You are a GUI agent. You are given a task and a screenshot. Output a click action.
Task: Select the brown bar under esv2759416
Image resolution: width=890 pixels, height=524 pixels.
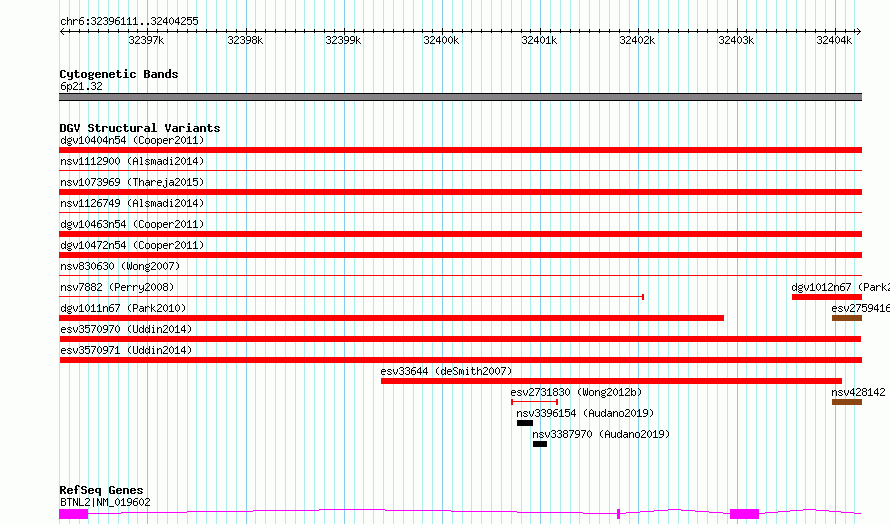[847, 318]
